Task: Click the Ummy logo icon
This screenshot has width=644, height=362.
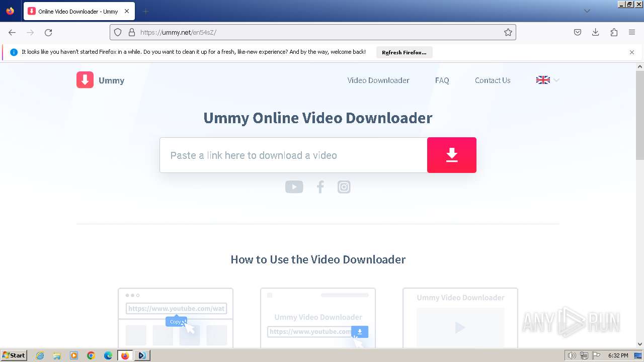Action: pos(85,80)
